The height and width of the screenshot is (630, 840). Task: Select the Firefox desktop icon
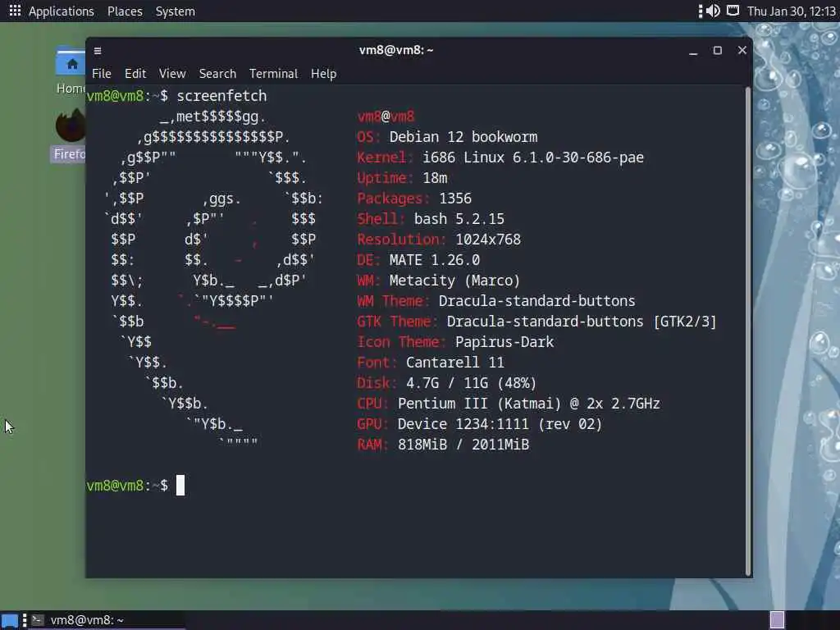(70, 135)
